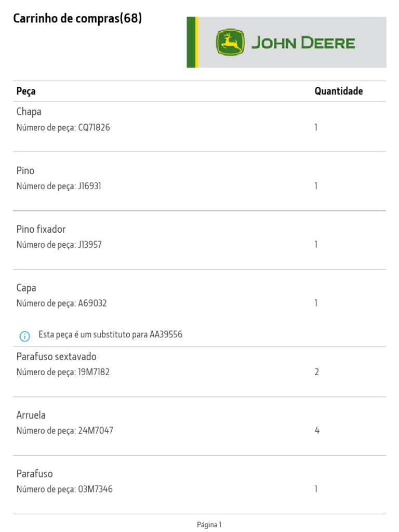Click the Carrinho de compras(68) heading
Image resolution: width=399 pixels, height=532 pixels.
point(77,19)
